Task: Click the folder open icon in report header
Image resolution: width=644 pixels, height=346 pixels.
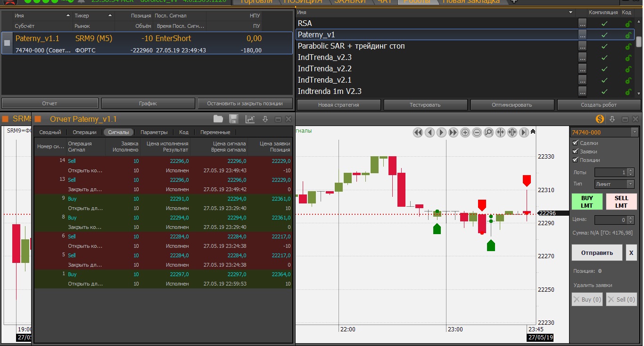Action: coord(218,119)
